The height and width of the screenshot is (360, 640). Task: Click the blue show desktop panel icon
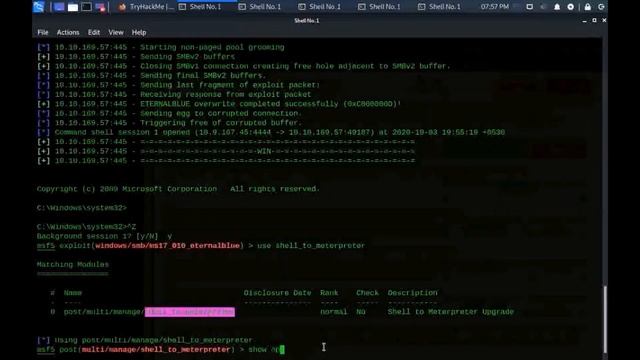tap(59, 7)
